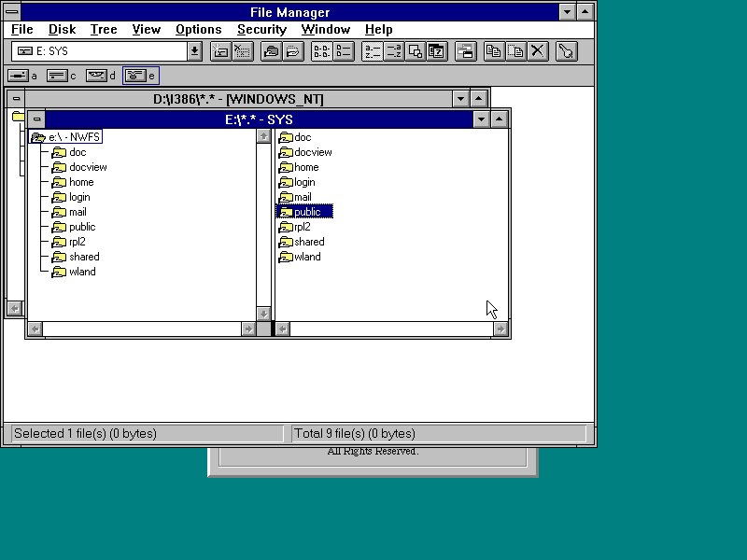Open control menu of E:\*.* - SYS window
This screenshot has height=560, width=747.
tap(36, 119)
